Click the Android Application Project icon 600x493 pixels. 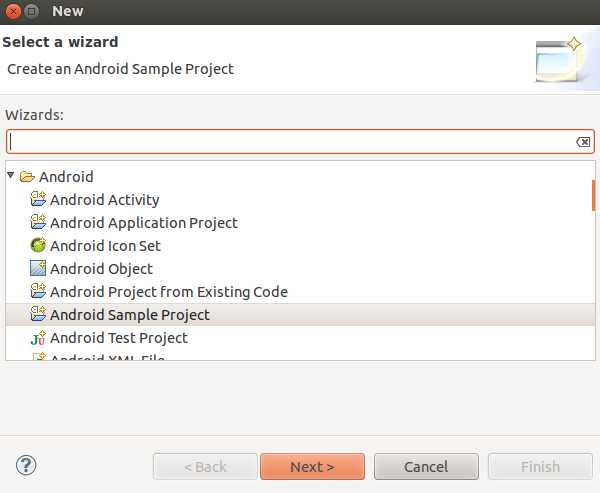(38, 222)
